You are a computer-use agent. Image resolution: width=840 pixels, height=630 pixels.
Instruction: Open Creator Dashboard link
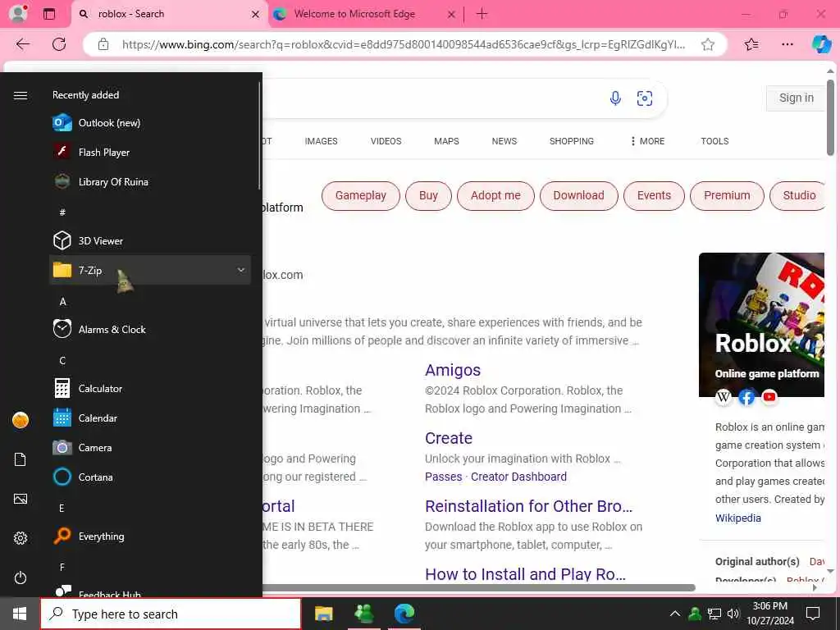click(x=518, y=477)
